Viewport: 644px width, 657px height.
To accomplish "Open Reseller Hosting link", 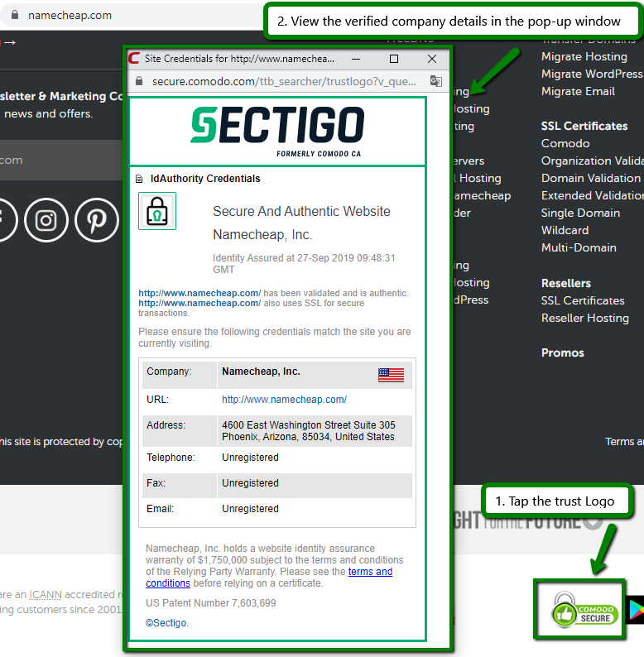I will (x=585, y=318).
